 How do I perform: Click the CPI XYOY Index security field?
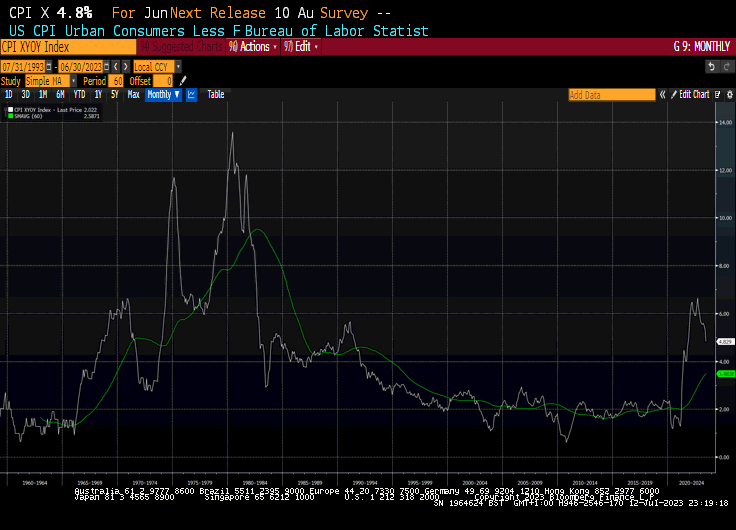coord(69,47)
